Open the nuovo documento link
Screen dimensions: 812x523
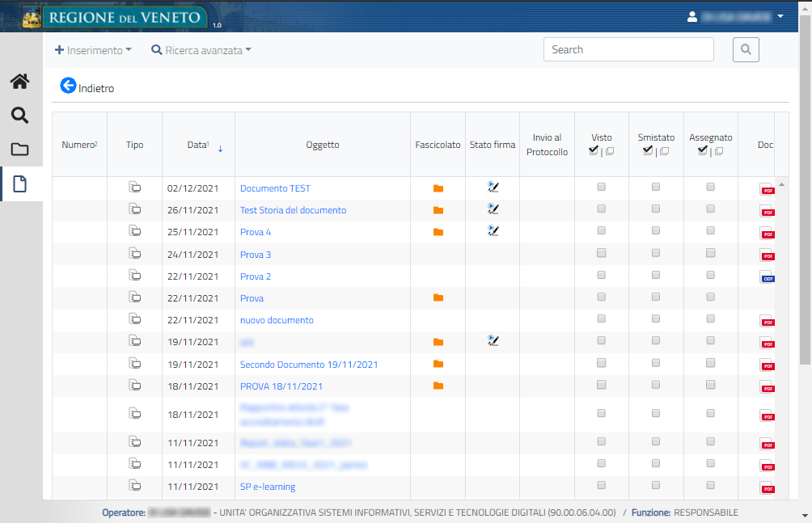(277, 320)
